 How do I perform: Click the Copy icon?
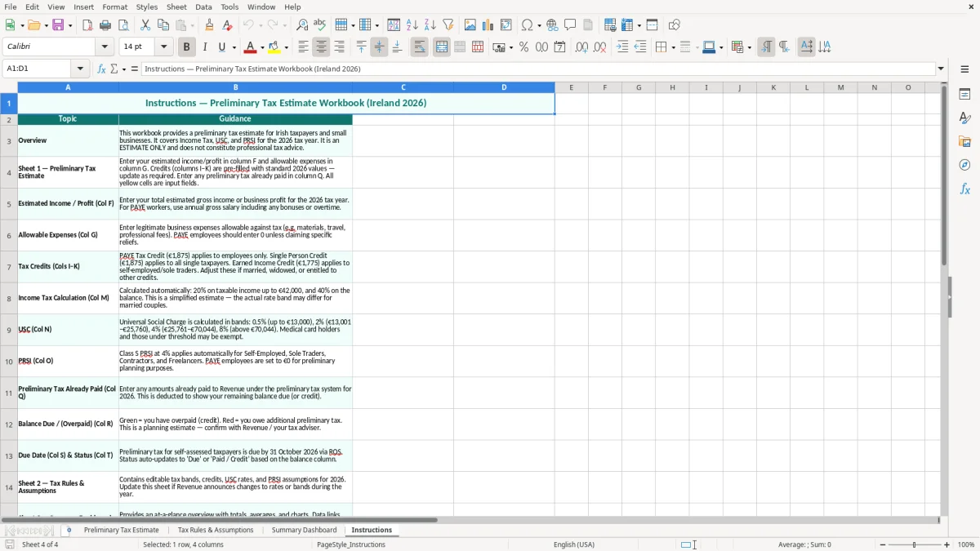pyautogui.click(x=163, y=25)
